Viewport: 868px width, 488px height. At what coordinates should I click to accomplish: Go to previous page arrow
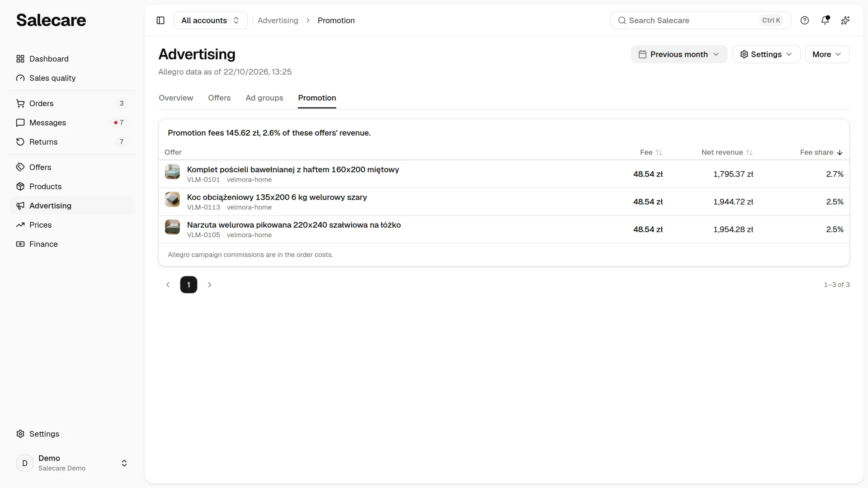pos(168,285)
